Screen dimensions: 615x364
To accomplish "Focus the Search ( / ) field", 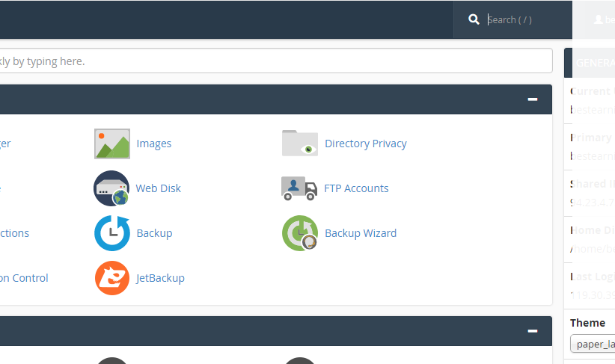I will (x=524, y=19).
